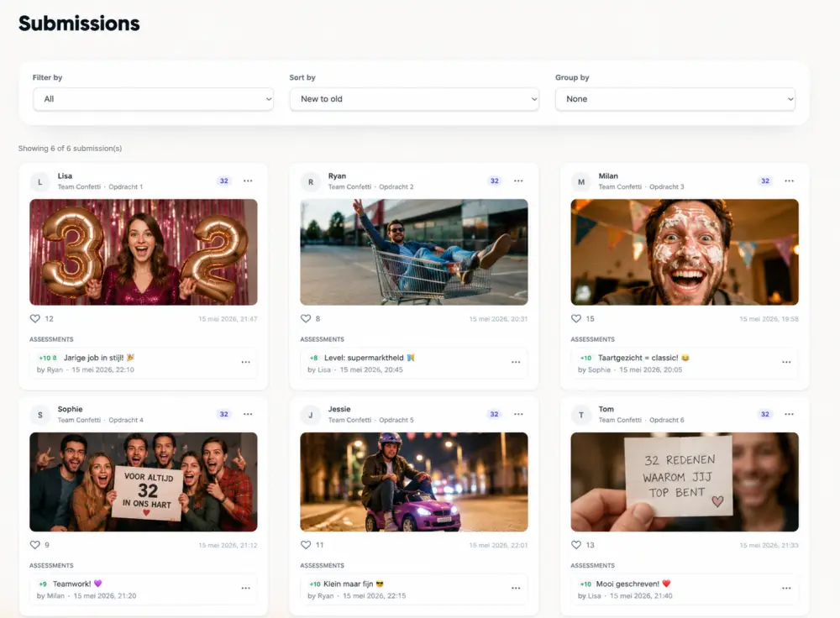Open the Filter by 'All' dropdown
The height and width of the screenshot is (618, 840).
tap(153, 99)
